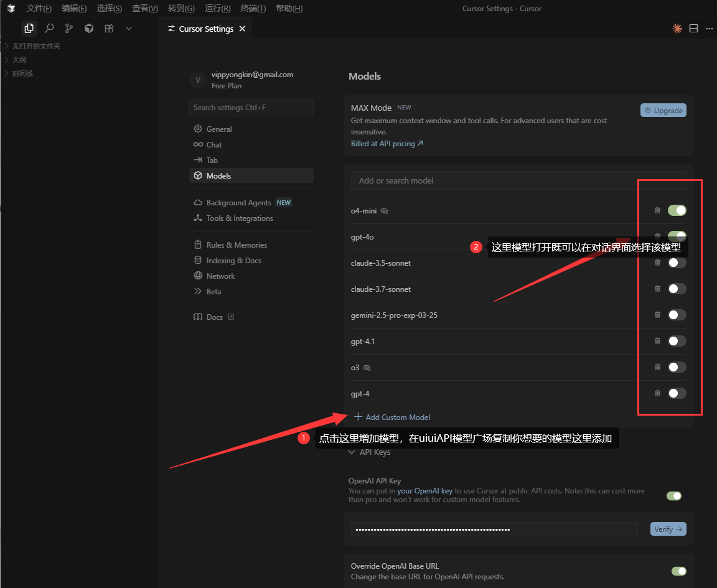Image resolution: width=717 pixels, height=588 pixels.
Task: Open the 终端(T) menu
Action: (253, 8)
